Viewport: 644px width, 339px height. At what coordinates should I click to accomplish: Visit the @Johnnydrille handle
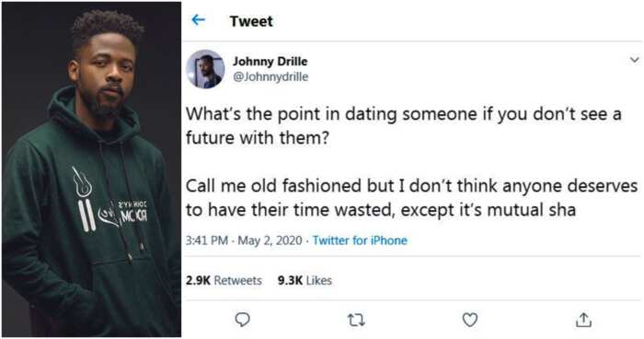pos(270,77)
